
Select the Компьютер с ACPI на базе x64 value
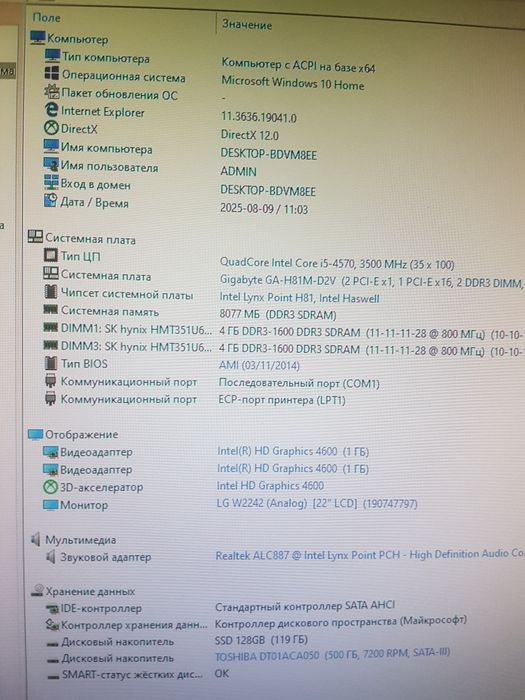298,66
